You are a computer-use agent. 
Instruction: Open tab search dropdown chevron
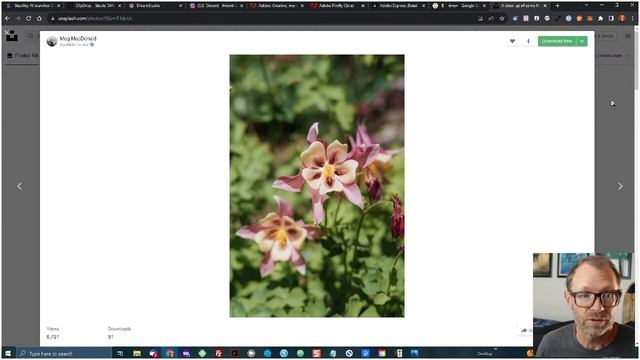click(x=587, y=5)
